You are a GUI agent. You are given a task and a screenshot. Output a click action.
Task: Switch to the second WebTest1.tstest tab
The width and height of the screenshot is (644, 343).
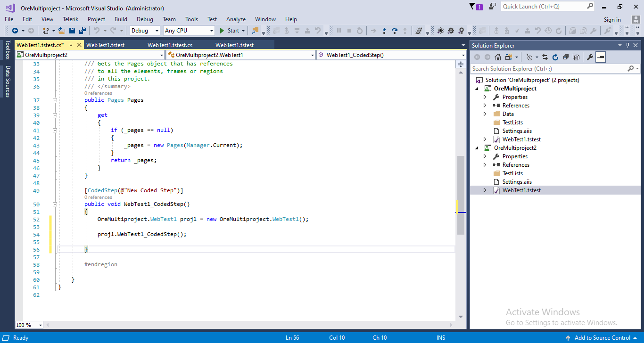pyautogui.click(x=234, y=45)
